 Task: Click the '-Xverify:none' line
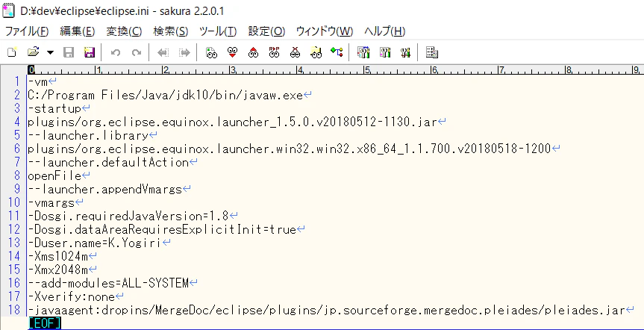coord(72,296)
